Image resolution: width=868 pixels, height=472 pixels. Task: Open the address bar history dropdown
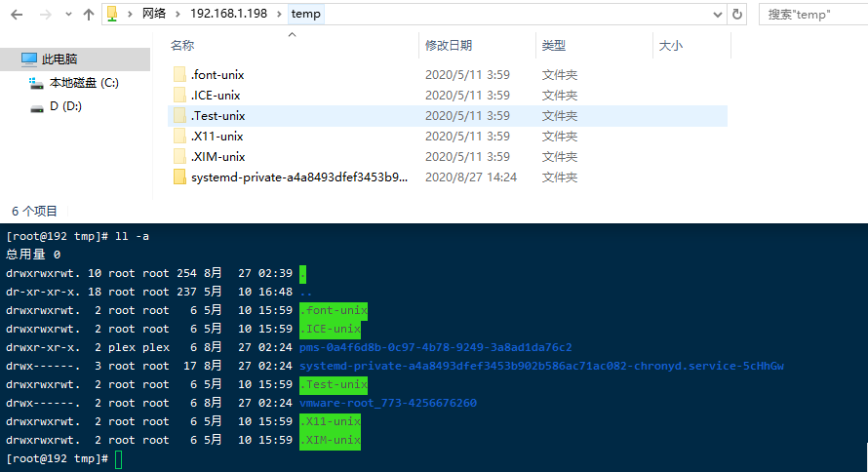(x=718, y=15)
